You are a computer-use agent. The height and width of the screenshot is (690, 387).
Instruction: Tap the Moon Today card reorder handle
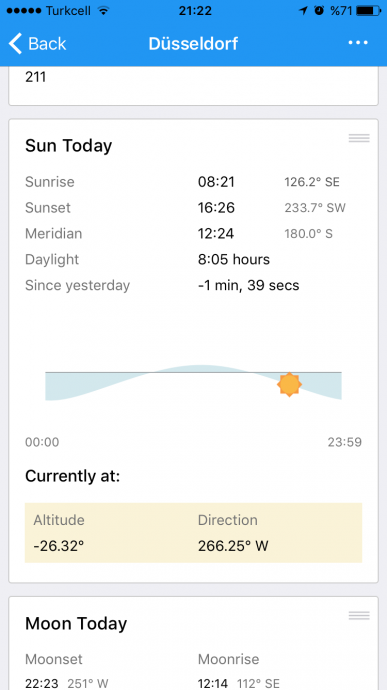[359, 616]
